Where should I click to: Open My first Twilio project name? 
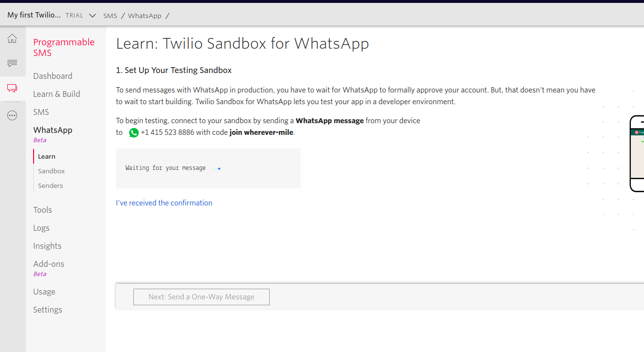click(x=34, y=15)
